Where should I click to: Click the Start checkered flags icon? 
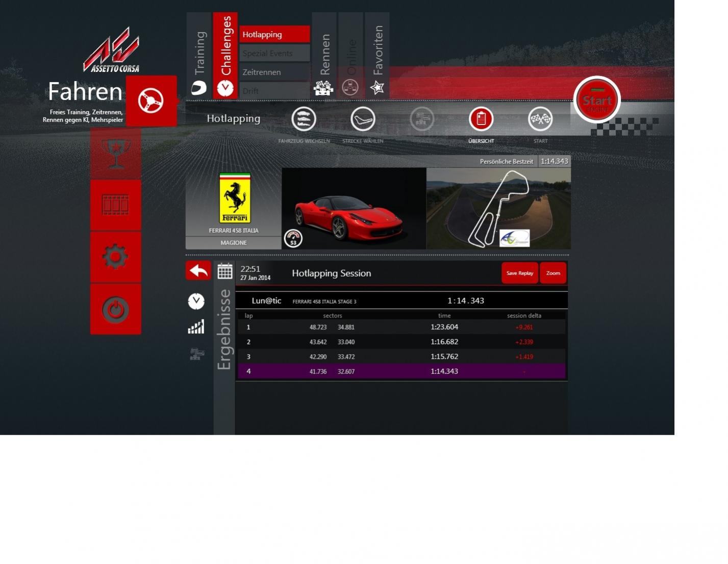click(x=540, y=119)
